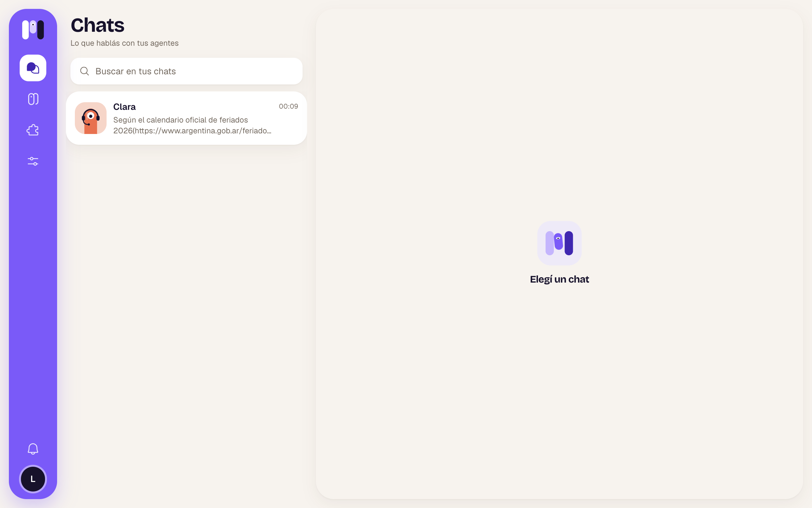Open the sliders settings icon
The width and height of the screenshot is (812, 508).
(x=33, y=161)
